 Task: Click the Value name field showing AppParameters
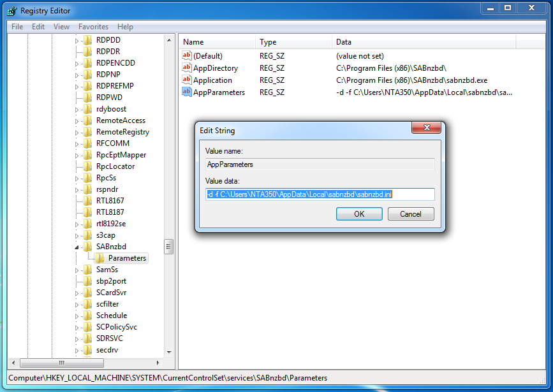[x=320, y=164]
